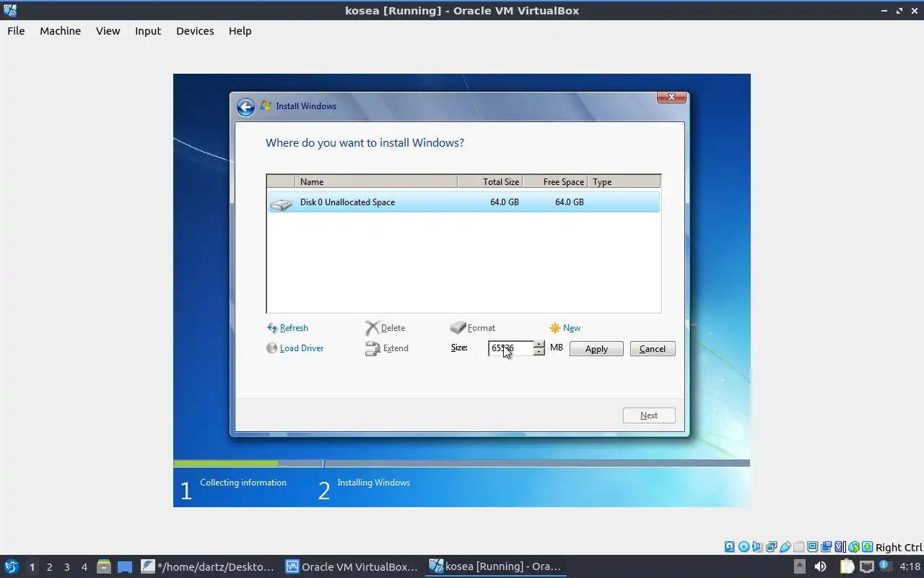The width and height of the screenshot is (924, 578).
Task: Click the Load Driver link
Action: pos(302,348)
